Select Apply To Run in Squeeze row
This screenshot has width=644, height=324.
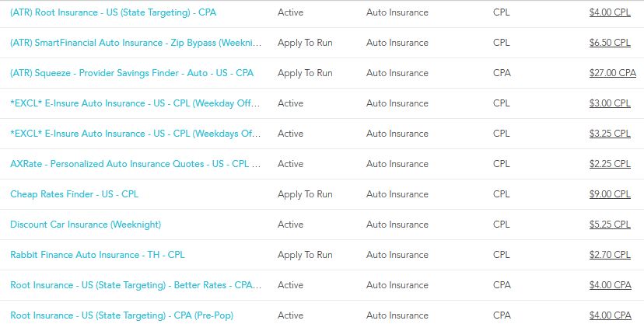[305, 73]
